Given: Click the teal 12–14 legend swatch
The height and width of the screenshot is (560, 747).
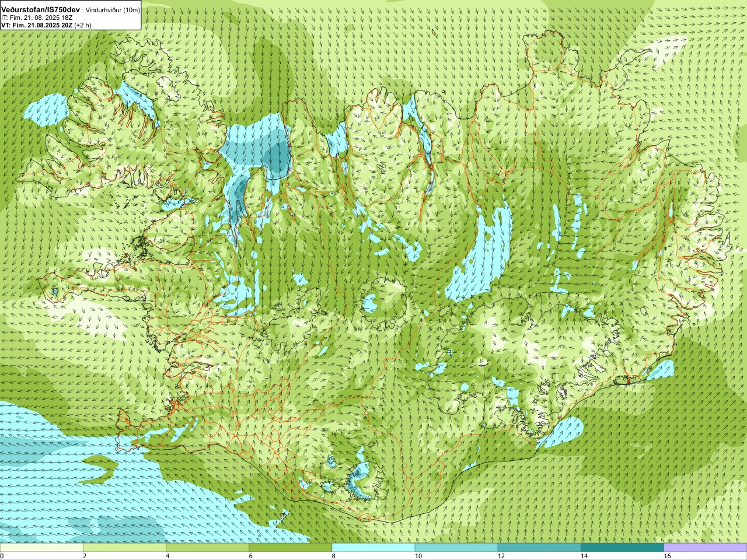Looking at the screenshot, I should [539, 548].
